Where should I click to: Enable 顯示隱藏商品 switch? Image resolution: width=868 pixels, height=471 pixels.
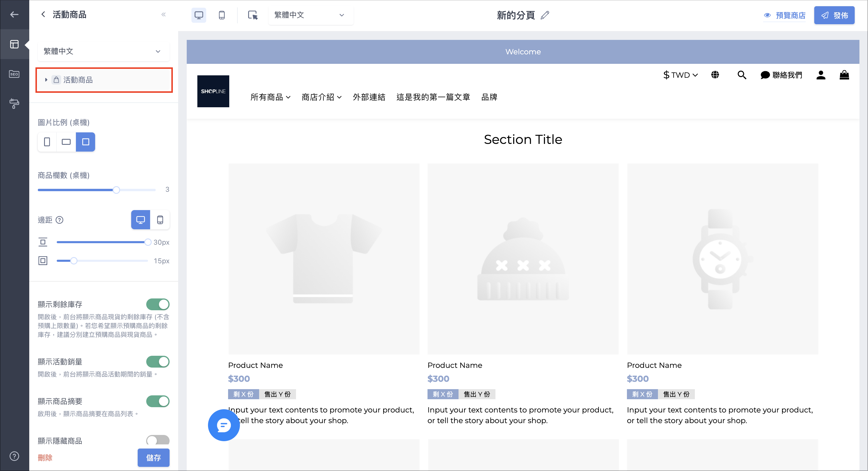(x=158, y=440)
